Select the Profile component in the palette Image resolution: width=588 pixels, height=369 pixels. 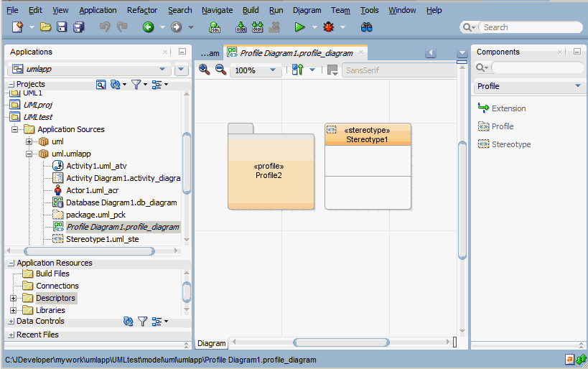pyautogui.click(x=496, y=126)
